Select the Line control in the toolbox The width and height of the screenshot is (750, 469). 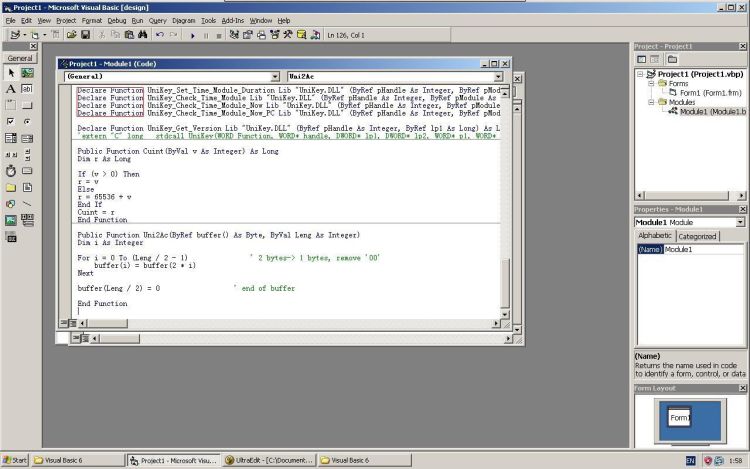(27, 204)
